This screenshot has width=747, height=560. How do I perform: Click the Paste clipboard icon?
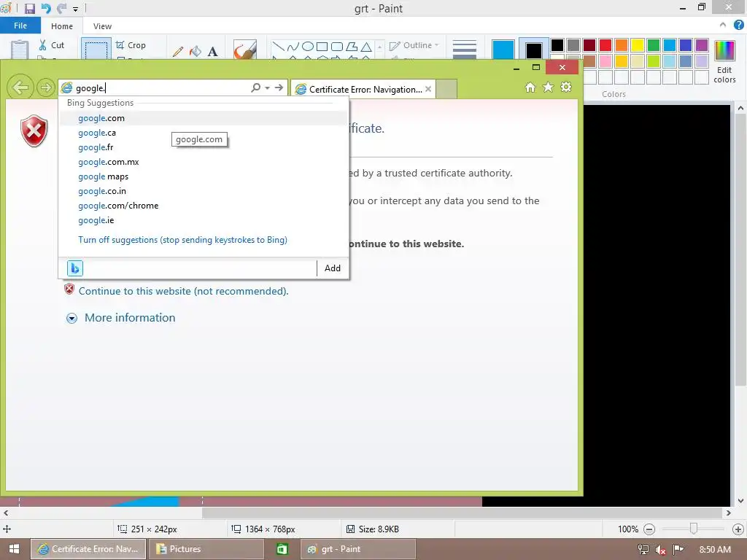(20, 50)
